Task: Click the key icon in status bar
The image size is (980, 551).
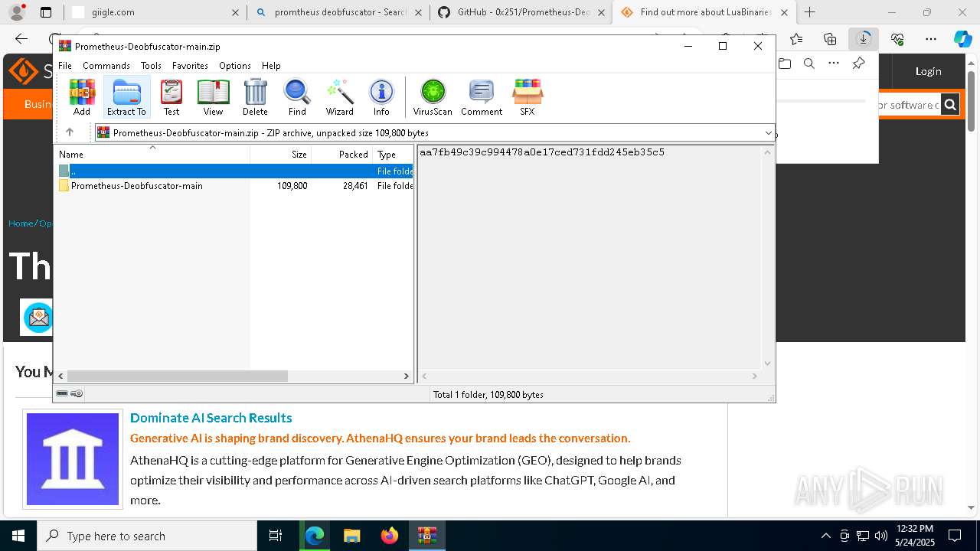Action: 77,394
